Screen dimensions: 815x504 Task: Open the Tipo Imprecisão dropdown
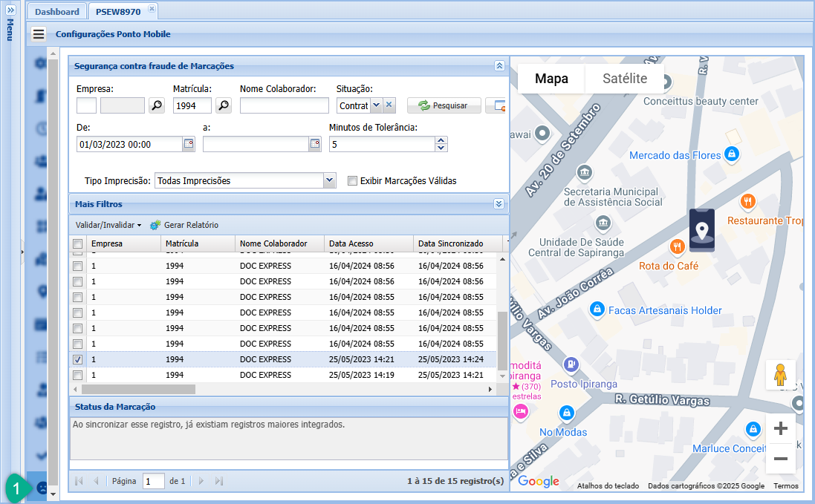click(330, 180)
